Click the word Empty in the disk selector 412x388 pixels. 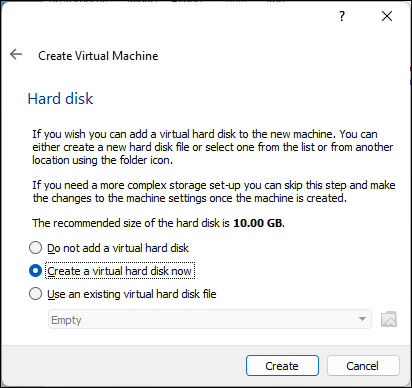[x=66, y=320]
